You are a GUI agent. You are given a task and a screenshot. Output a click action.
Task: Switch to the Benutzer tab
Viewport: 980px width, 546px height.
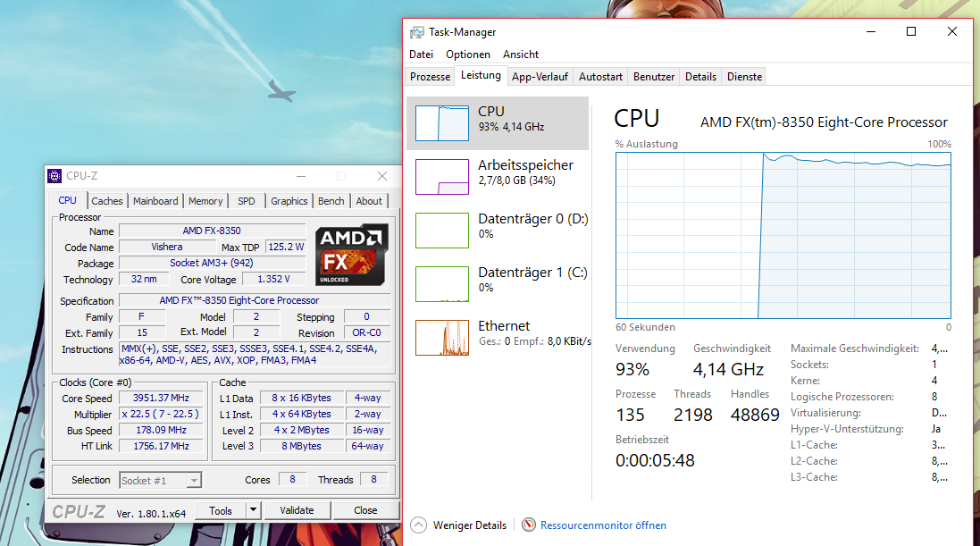coord(654,77)
